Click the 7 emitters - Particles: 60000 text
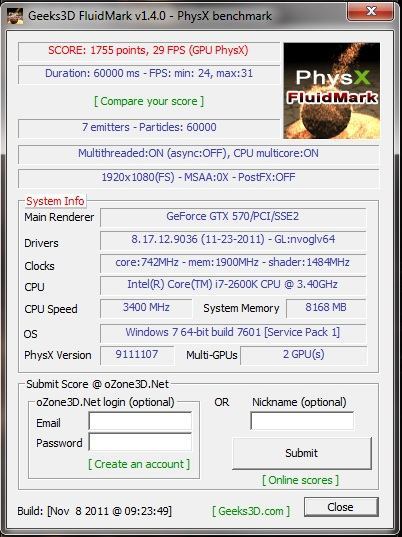402x537 pixels. [x=149, y=127]
